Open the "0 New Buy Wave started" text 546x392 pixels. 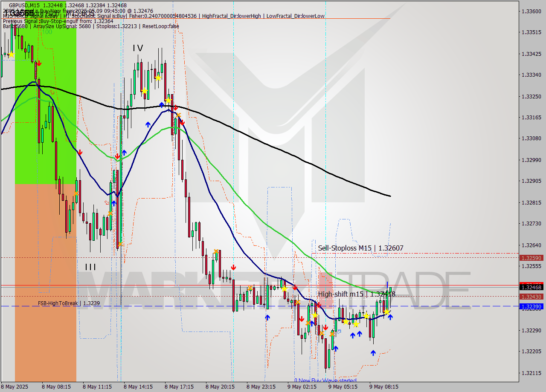click(x=325, y=380)
